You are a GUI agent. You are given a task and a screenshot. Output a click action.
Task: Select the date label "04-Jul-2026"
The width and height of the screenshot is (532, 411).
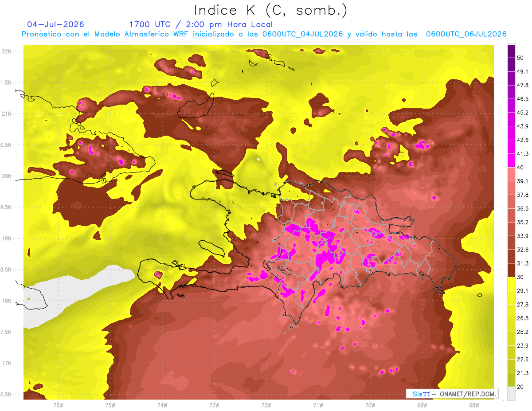[x=55, y=24]
